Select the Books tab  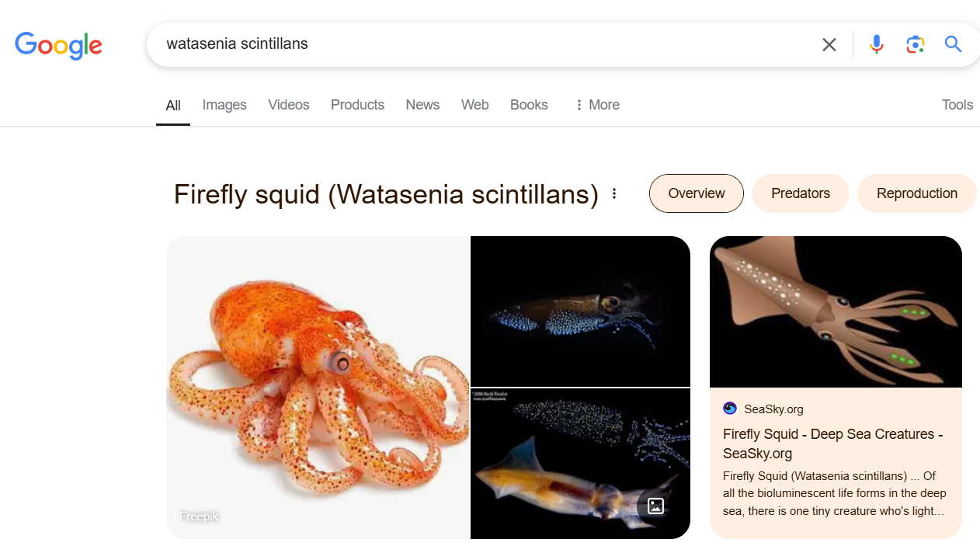[529, 105]
